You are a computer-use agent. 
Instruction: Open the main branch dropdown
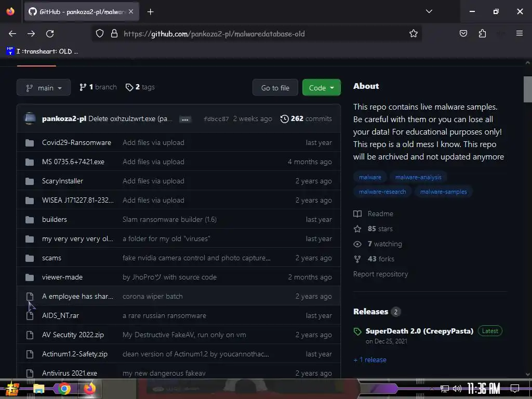point(44,88)
